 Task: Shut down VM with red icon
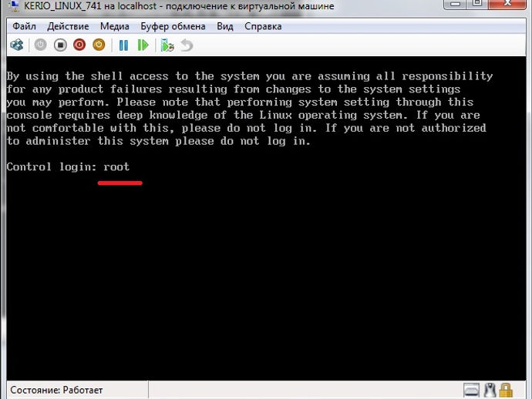(x=79, y=45)
